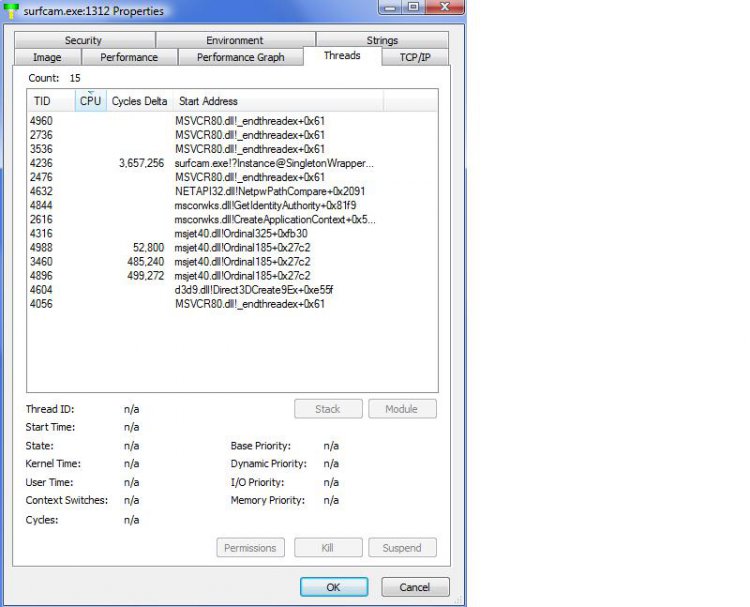The image size is (750, 607).
Task: Click the Context Switches label
Action: click(x=66, y=500)
